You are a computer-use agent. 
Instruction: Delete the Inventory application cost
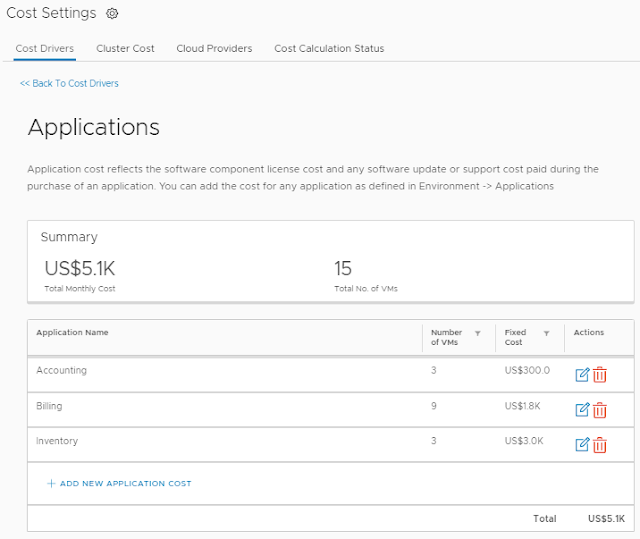[600, 445]
